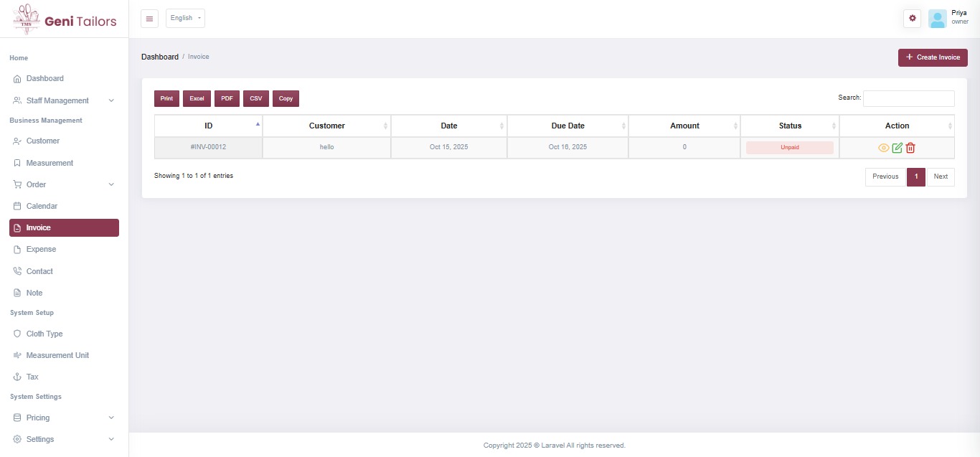
Task: Open Calendar from the sidebar
Action: point(42,206)
